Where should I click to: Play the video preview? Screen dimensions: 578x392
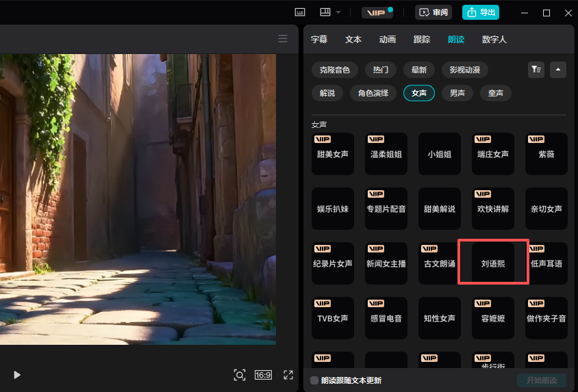pos(18,375)
